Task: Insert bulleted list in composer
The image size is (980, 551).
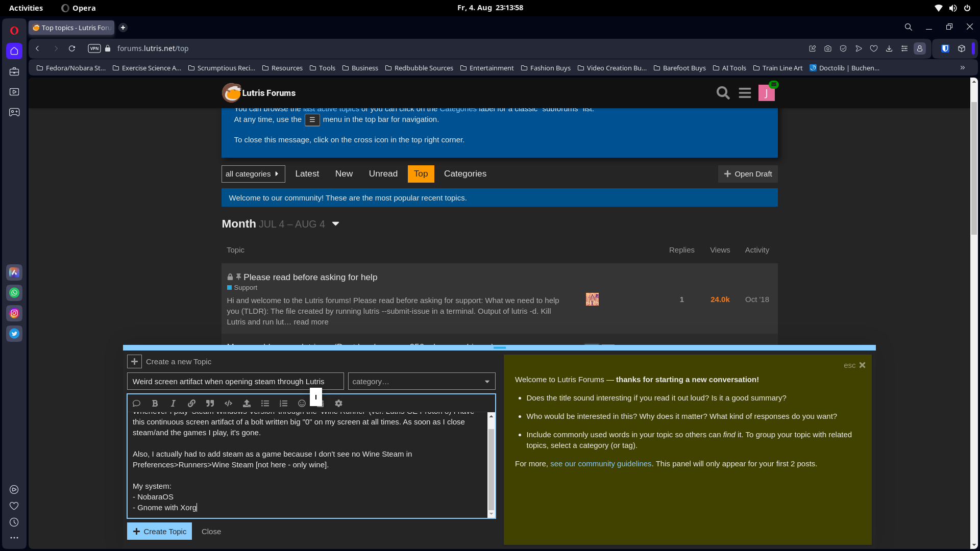Action: coord(265,403)
